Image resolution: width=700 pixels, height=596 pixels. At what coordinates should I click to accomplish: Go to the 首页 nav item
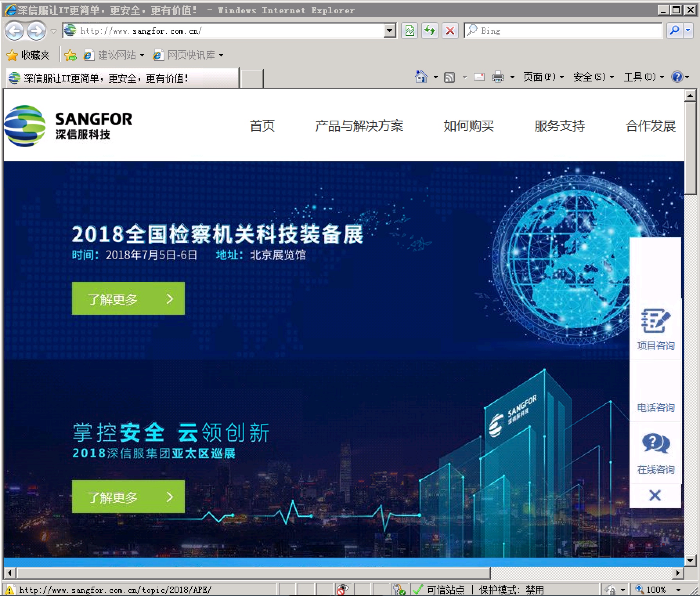click(262, 126)
